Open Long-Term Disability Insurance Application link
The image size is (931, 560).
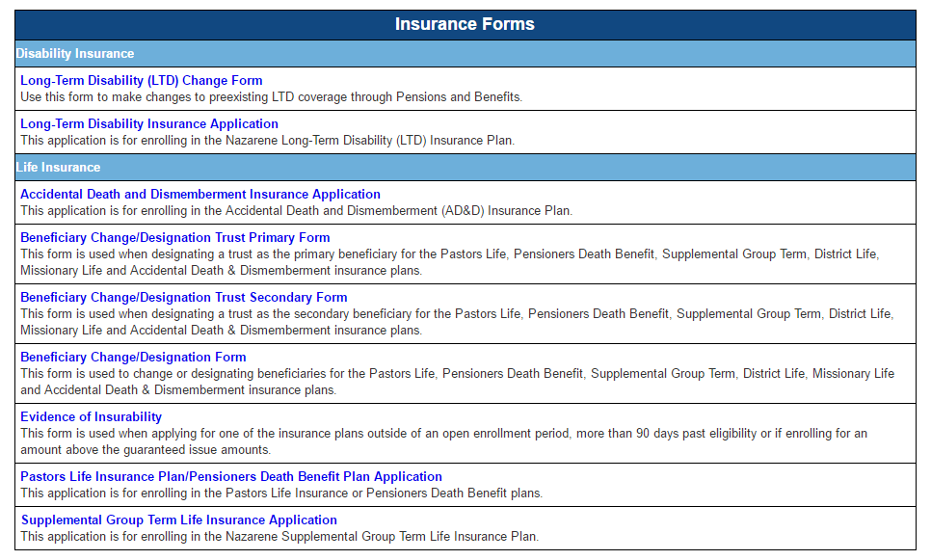(x=149, y=124)
